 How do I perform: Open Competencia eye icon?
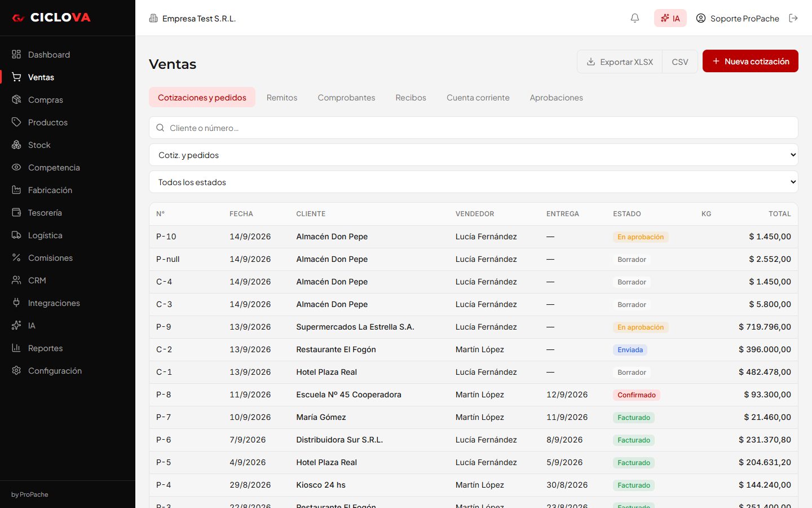tap(16, 167)
